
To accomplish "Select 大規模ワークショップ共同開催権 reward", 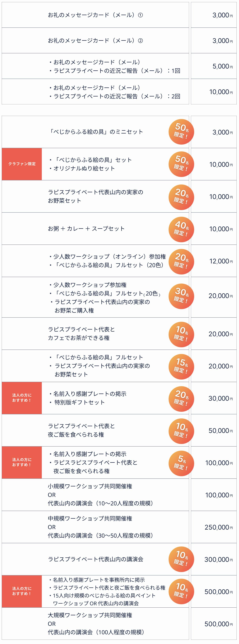I will (90, 615).
